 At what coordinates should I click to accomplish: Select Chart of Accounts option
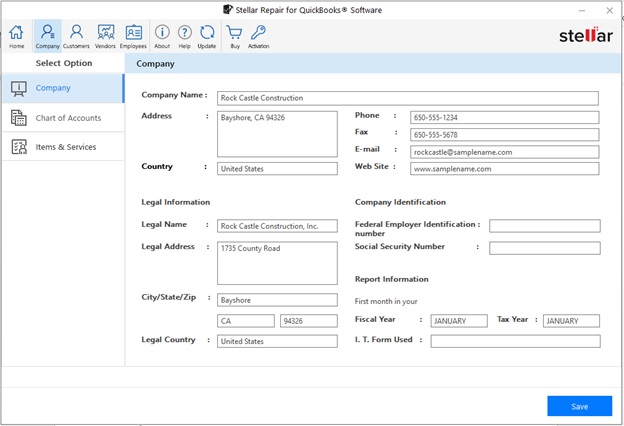[x=63, y=118]
